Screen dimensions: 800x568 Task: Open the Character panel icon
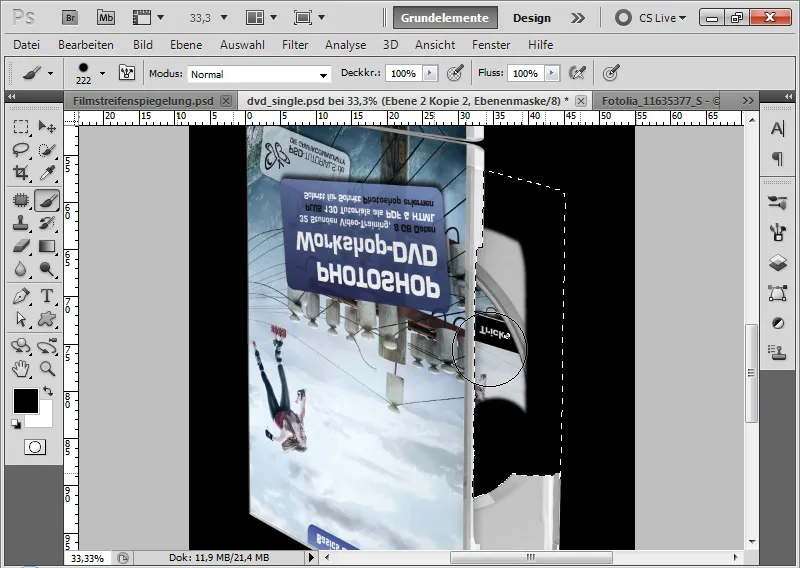point(778,129)
